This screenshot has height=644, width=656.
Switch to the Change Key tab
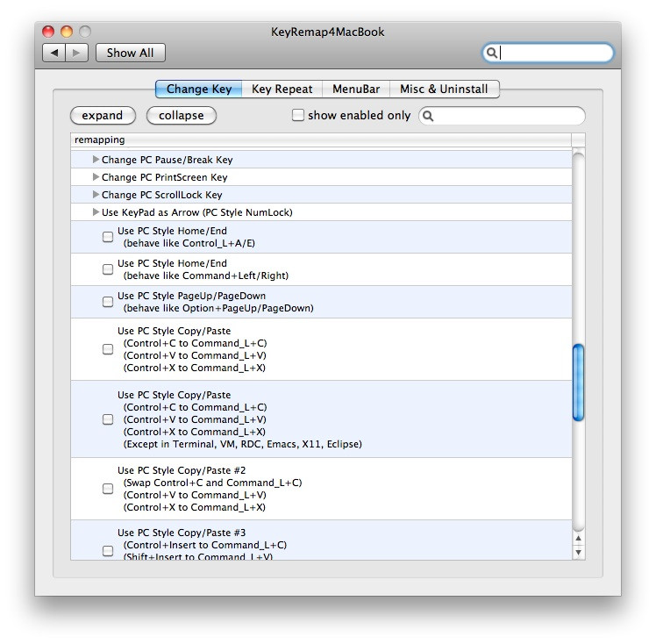coord(199,89)
